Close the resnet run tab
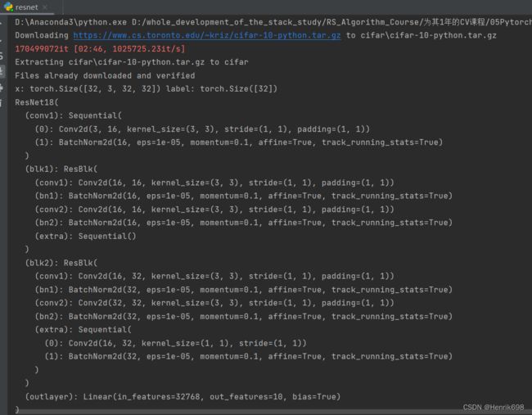The width and height of the screenshot is (532, 415). 45,7
